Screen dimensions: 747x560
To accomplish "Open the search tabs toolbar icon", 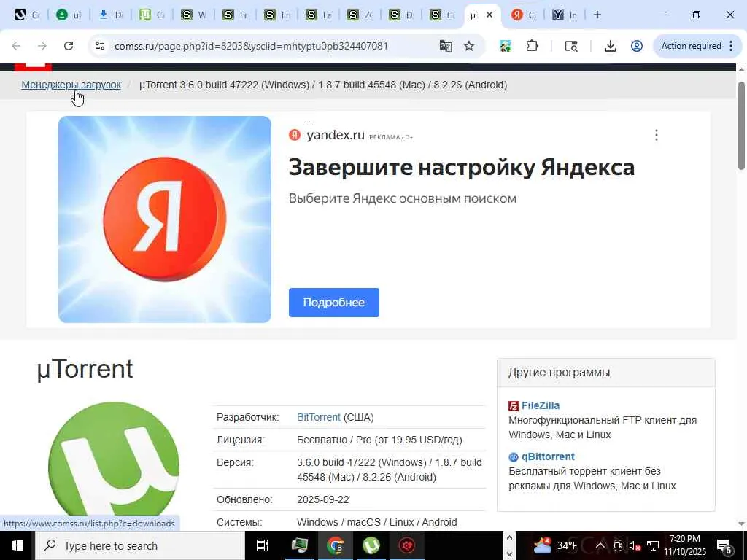I will pyautogui.click(x=570, y=46).
